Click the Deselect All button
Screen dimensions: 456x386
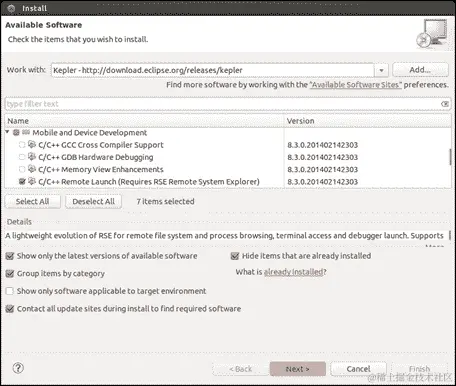(x=93, y=202)
